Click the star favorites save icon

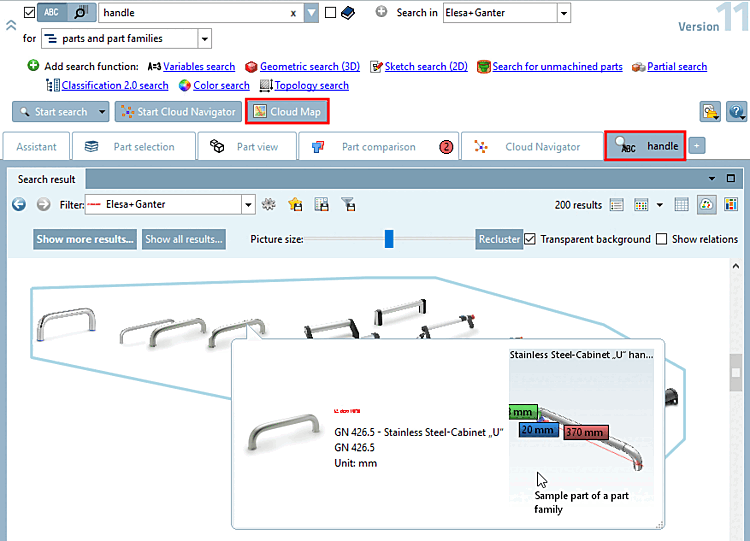(x=295, y=205)
